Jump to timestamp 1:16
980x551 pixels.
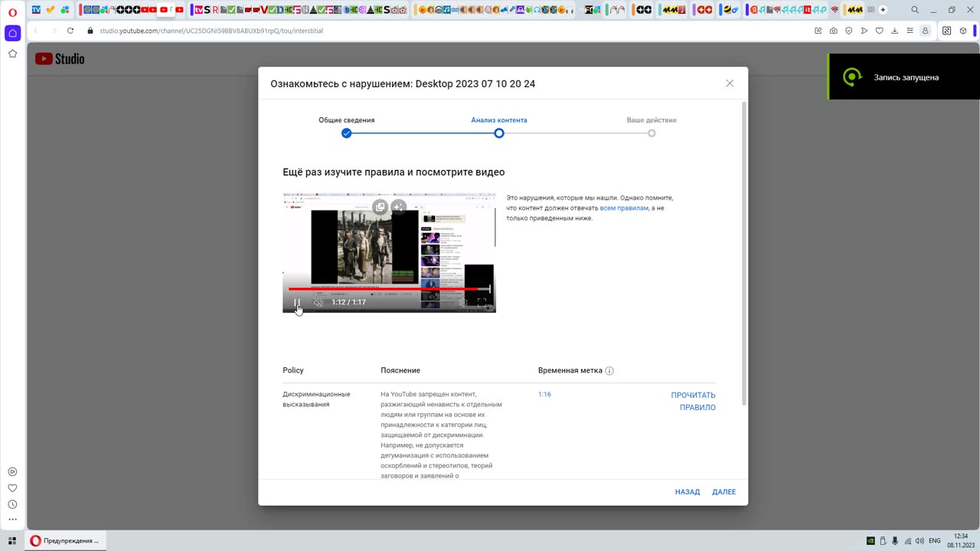(x=544, y=394)
